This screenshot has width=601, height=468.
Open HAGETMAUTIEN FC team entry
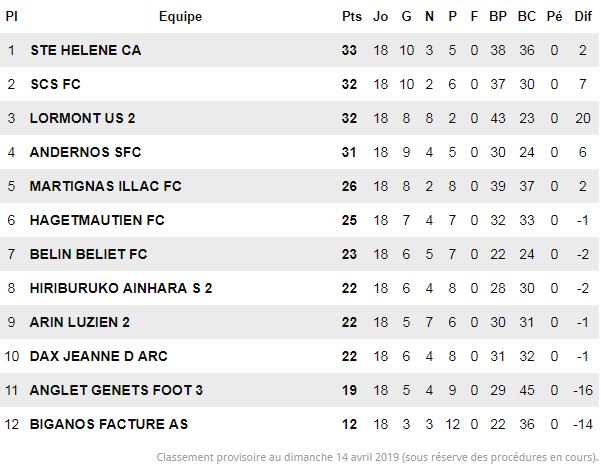click(97, 220)
